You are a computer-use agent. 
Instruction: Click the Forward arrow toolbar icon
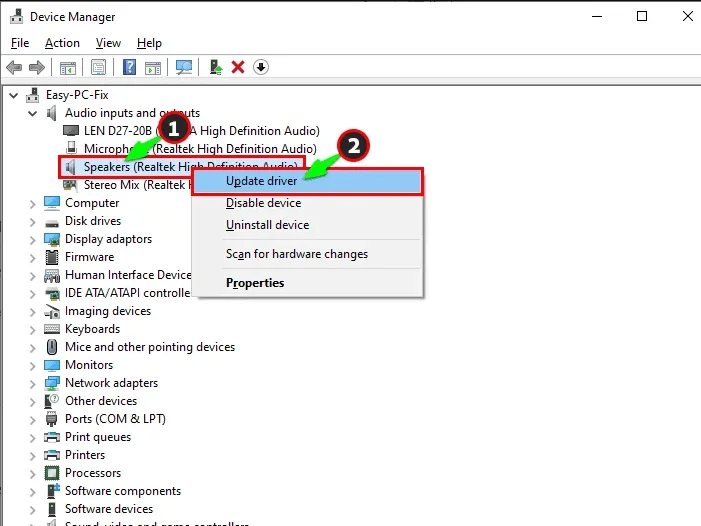(x=37, y=67)
